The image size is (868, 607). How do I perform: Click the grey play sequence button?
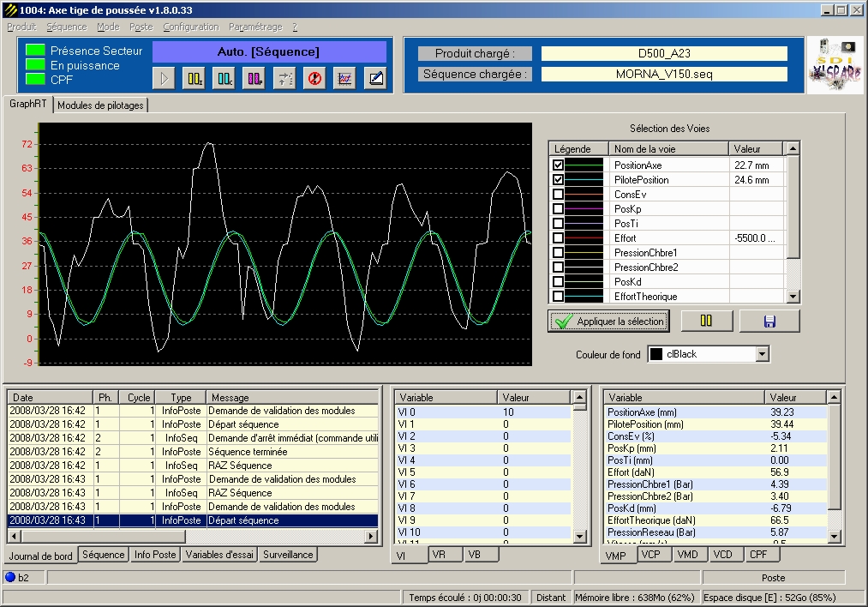[164, 79]
